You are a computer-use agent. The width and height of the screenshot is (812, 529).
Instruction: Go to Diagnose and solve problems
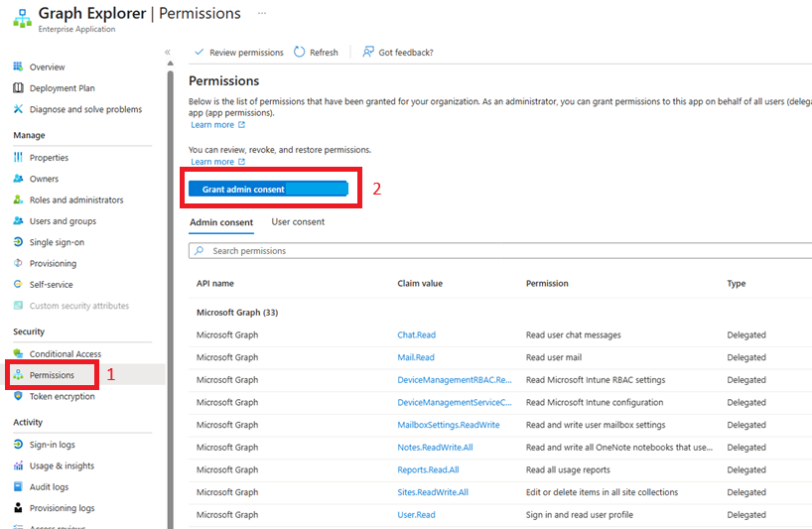point(85,109)
